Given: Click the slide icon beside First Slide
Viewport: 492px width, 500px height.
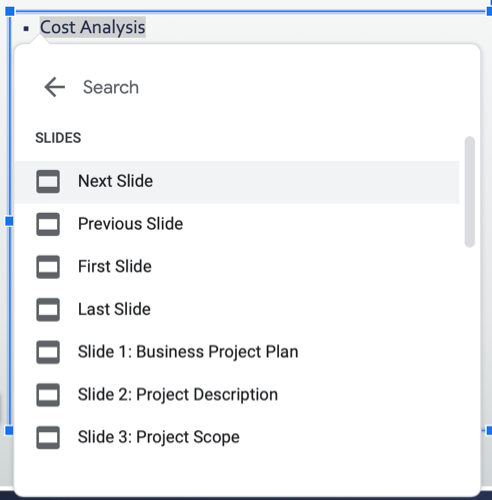Looking at the screenshot, I should click(48, 267).
